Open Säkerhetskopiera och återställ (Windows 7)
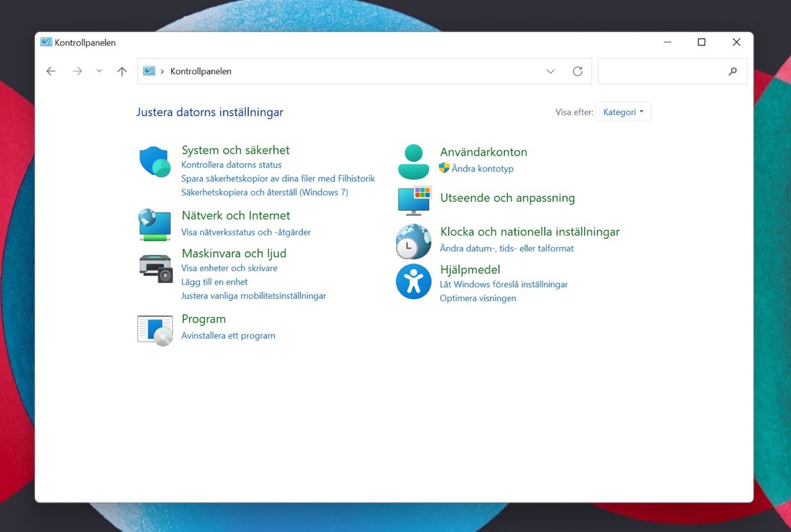This screenshot has height=532, width=791. (x=279, y=192)
